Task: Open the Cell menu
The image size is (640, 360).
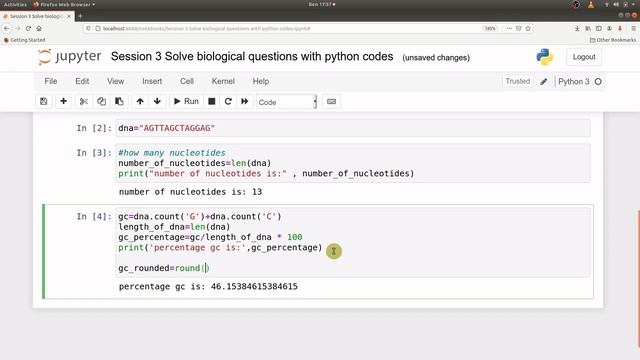Action: tap(187, 81)
